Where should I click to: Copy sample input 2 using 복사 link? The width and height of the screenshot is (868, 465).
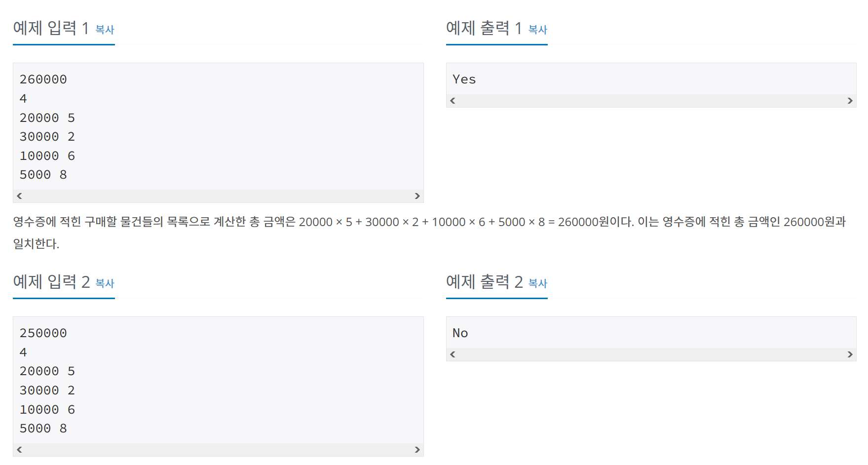[105, 284]
